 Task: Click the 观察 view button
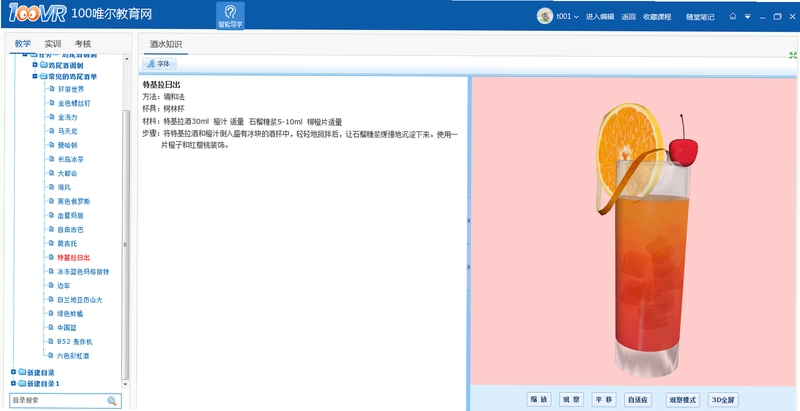click(x=571, y=400)
